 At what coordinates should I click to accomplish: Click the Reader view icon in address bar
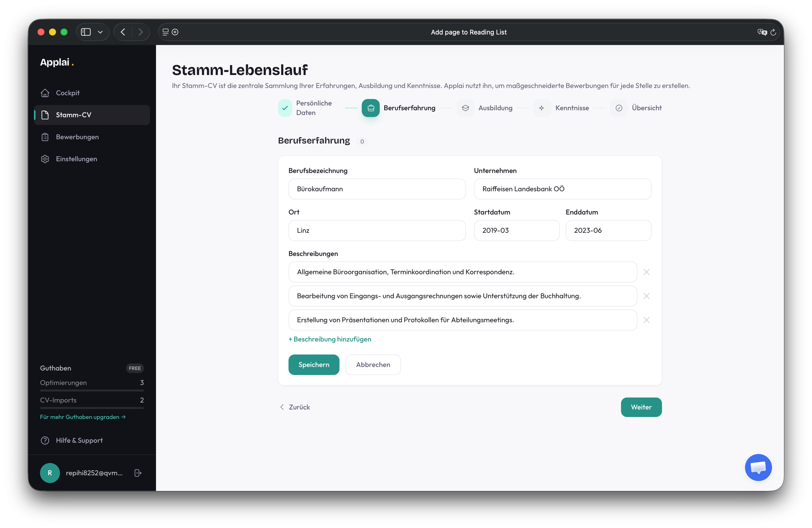tap(165, 32)
